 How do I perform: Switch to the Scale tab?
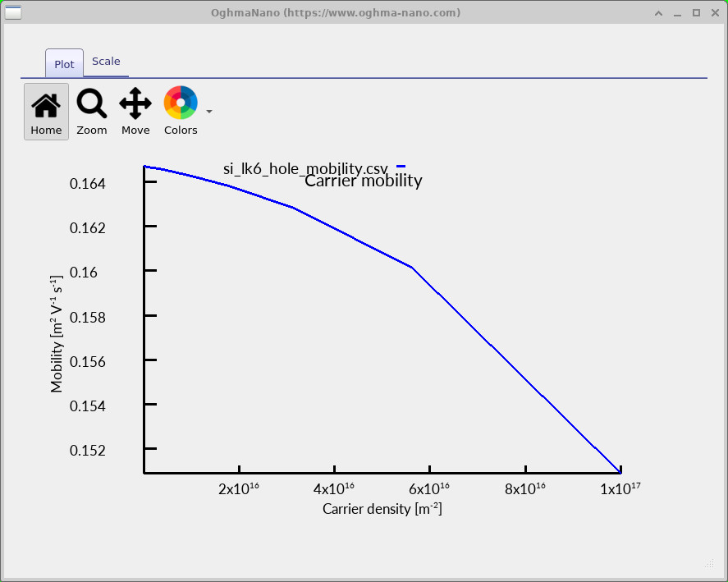pyautogui.click(x=106, y=62)
